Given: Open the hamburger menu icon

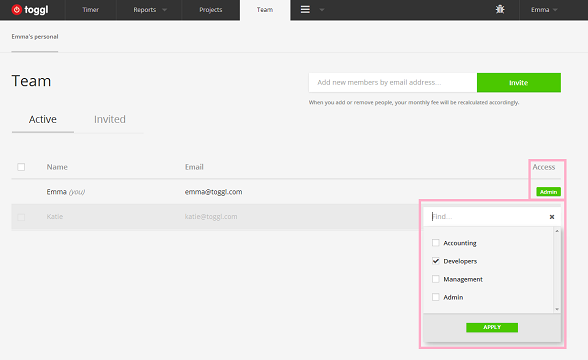Looking at the screenshot, I should click(305, 10).
